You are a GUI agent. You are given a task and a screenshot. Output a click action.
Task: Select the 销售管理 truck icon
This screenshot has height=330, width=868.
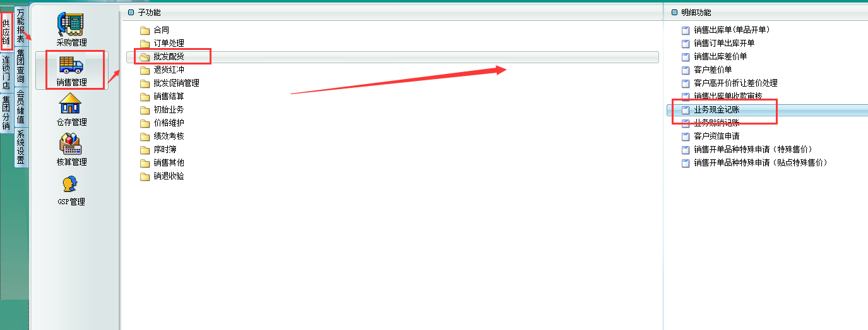[71, 65]
